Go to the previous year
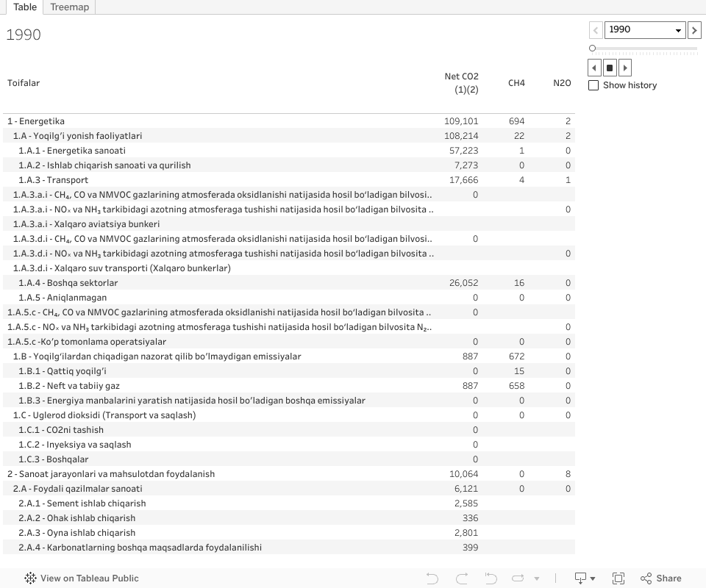This screenshot has width=706, height=588. pos(596,30)
